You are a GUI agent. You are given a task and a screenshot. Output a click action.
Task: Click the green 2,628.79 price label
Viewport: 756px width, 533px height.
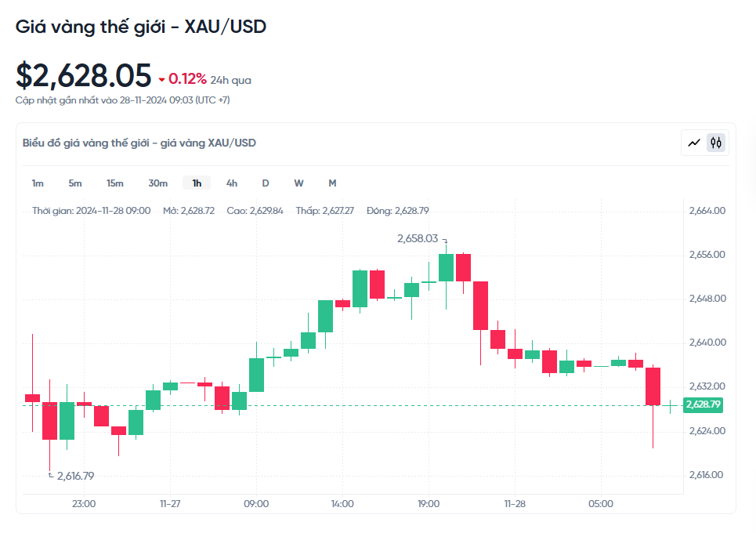[703, 405]
